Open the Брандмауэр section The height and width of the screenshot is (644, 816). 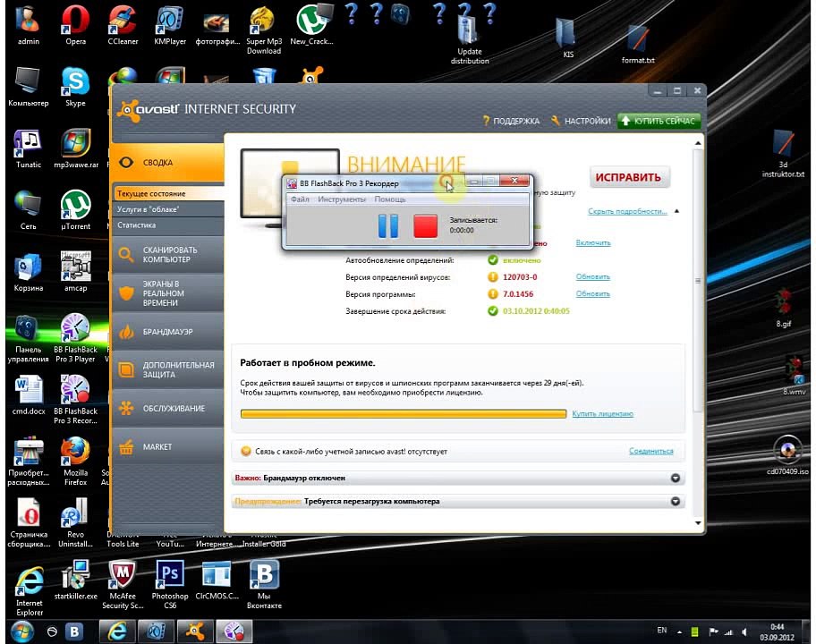click(167, 331)
